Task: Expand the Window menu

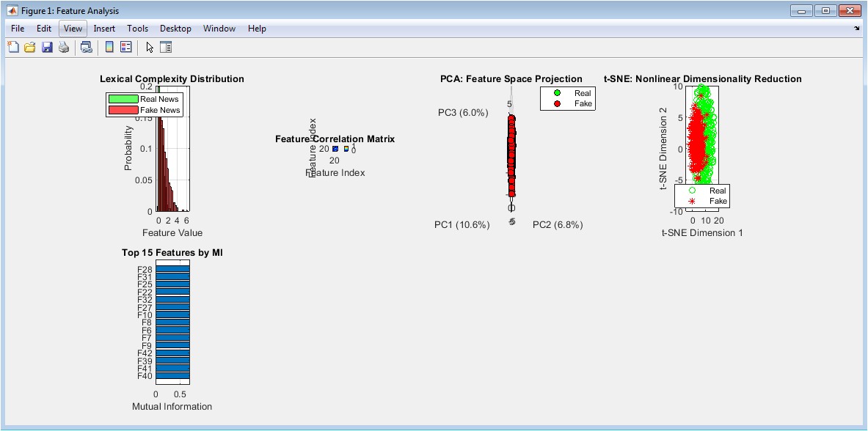Action: [x=219, y=29]
